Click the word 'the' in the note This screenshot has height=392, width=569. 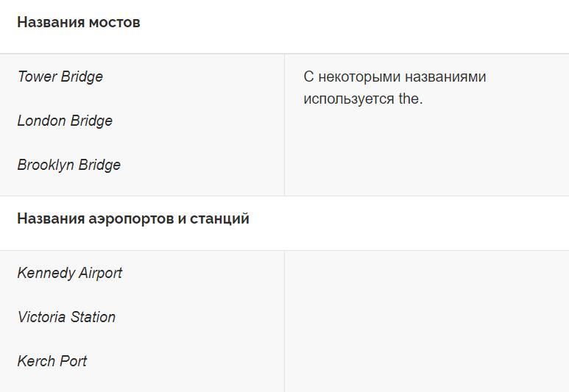(x=409, y=99)
